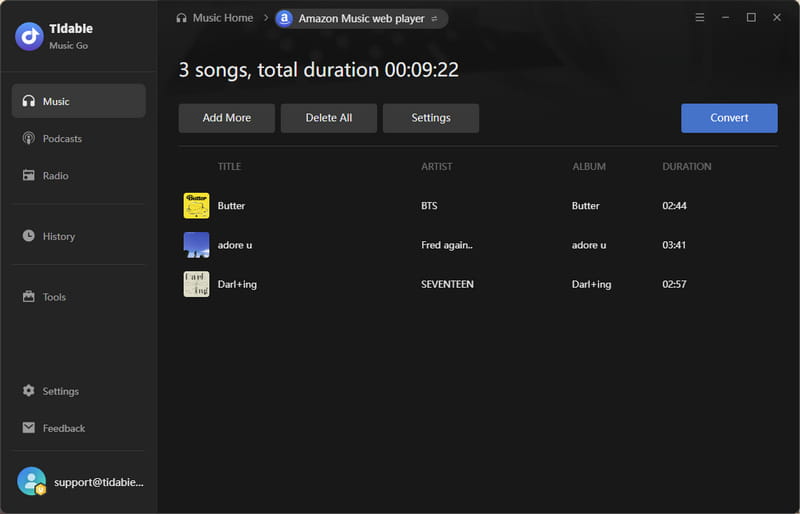The image size is (800, 514).
Task: Click the Fred again.. artist cell
Action: pyautogui.click(x=446, y=245)
